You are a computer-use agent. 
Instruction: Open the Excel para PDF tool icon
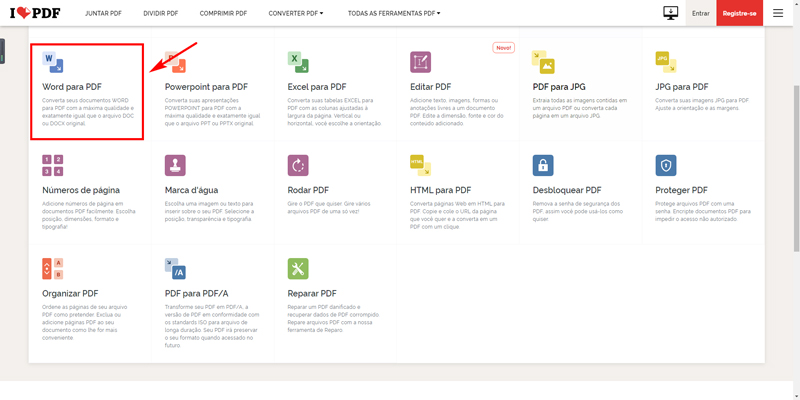pos(298,62)
